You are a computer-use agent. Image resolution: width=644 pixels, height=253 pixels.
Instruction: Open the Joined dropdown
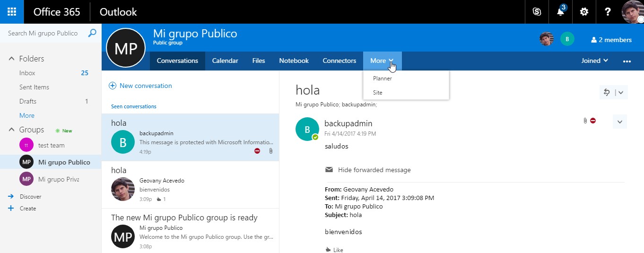594,61
